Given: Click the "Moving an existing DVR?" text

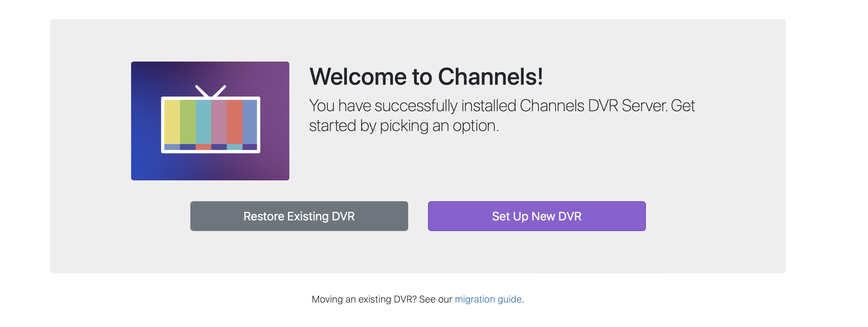Looking at the screenshot, I should (x=364, y=299).
